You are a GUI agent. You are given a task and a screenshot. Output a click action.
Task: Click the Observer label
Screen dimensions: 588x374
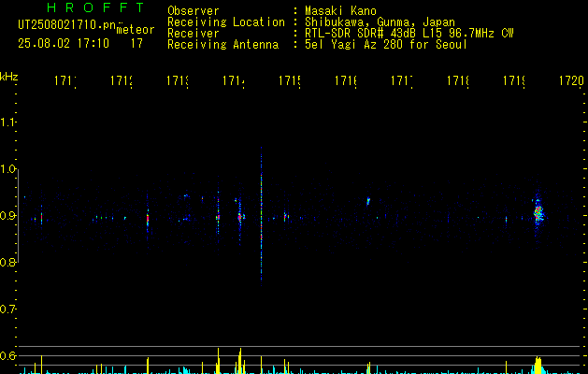[194, 11]
